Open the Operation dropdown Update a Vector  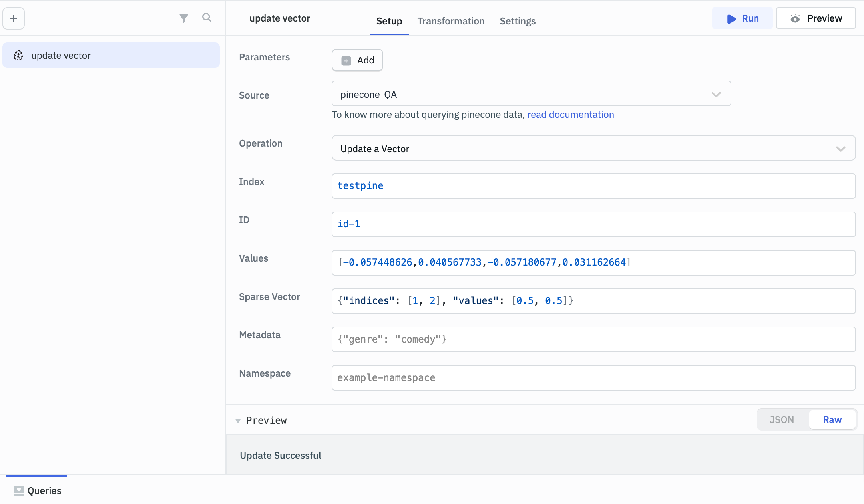pos(593,148)
